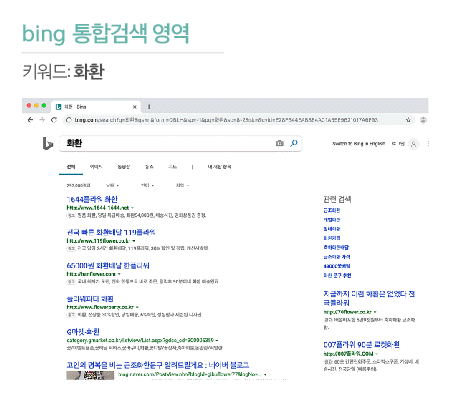Viewport: 450px width, 401px height.
Task: Click the results count text under tabs
Action: 78,185
